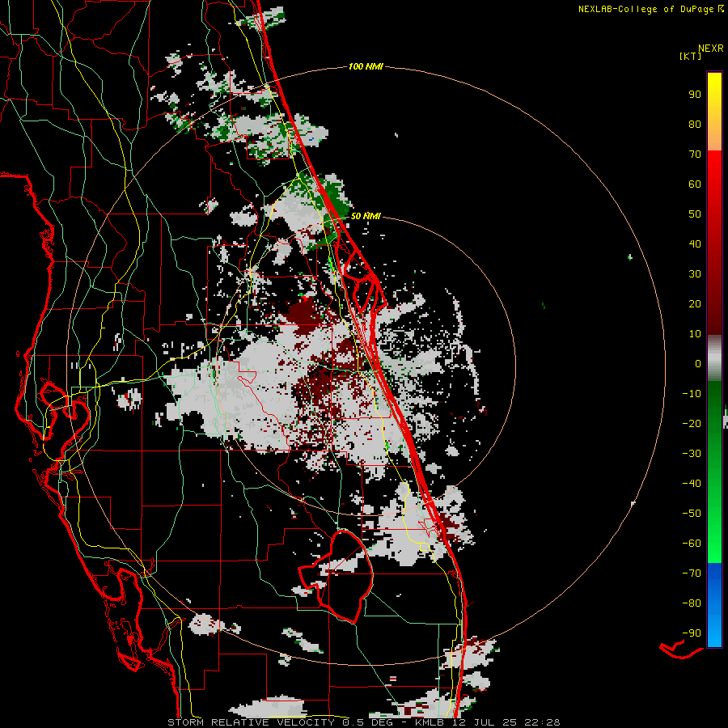The width and height of the screenshot is (728, 728).
Task: Click the -50 knot scale label
Action: (x=692, y=514)
